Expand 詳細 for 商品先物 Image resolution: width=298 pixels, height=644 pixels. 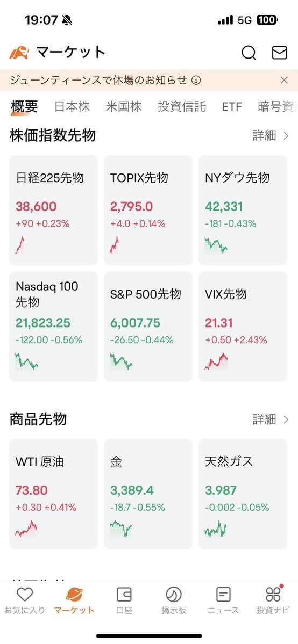[271, 419]
